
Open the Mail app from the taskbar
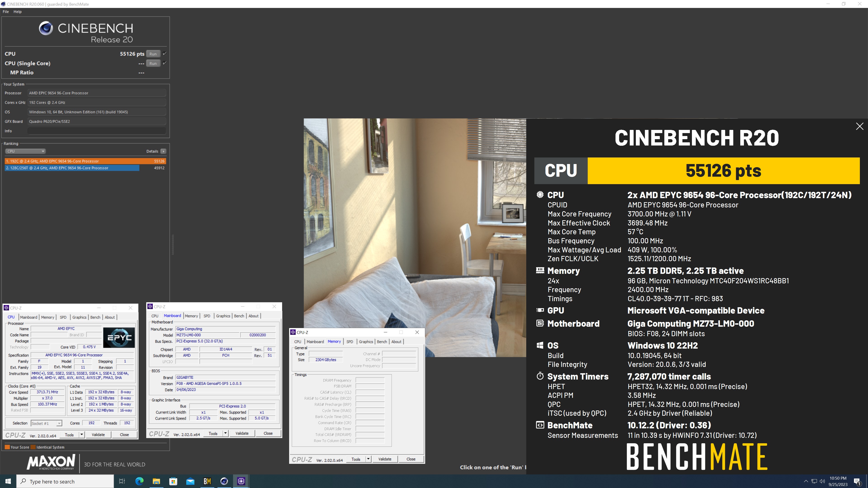click(x=190, y=481)
